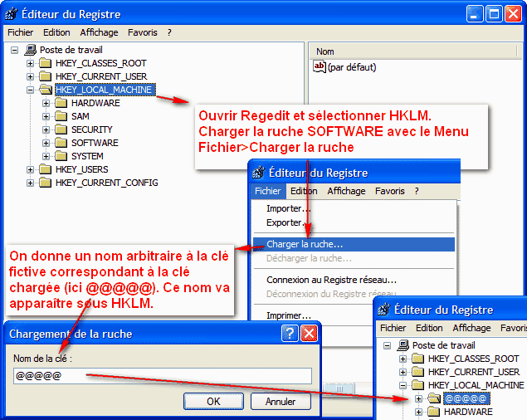This screenshot has width=527, height=420.
Task: Open Edition menu in main Registry Editor window
Action: pos(56,32)
